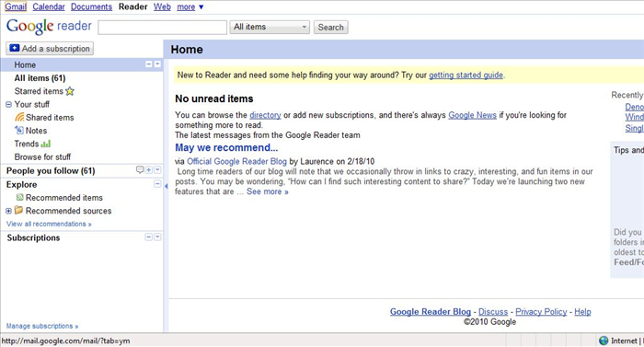The width and height of the screenshot is (644, 347).
Task: Open the Google News link
Action: pos(472,115)
